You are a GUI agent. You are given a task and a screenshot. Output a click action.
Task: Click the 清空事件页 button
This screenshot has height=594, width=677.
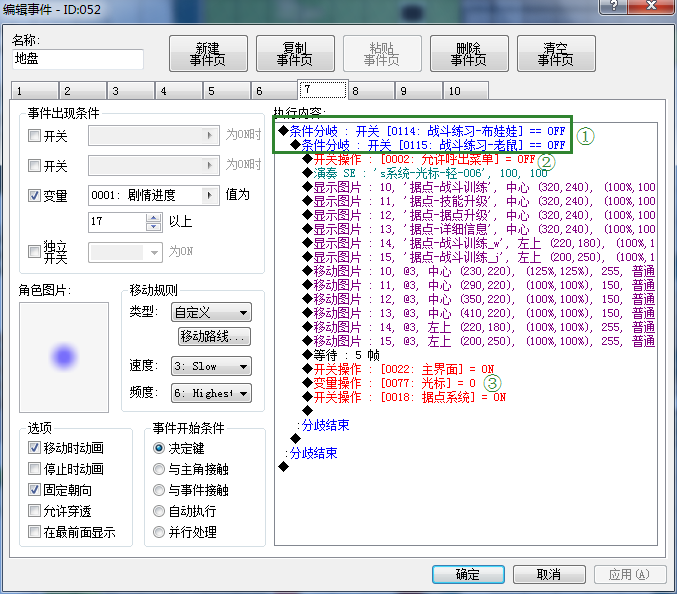point(556,54)
